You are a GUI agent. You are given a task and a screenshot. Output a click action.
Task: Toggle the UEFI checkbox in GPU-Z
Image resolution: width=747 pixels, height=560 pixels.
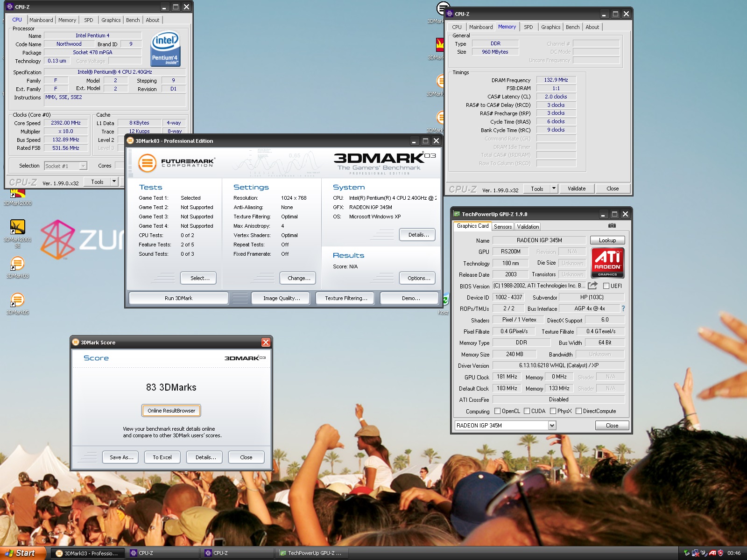tap(606, 286)
